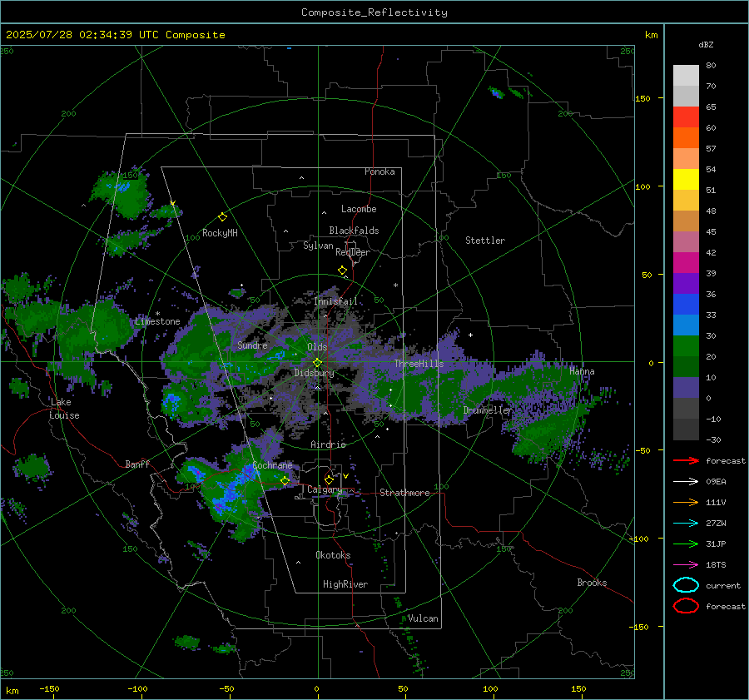Pick the yellow 51-54 dBZ legend swatch
The width and height of the screenshot is (749, 700).
[686, 180]
